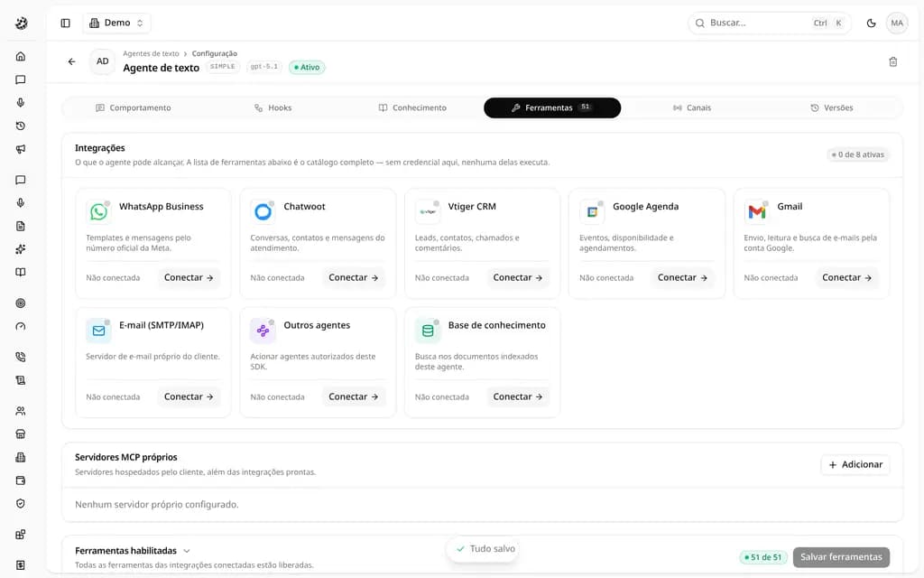Open the users people icon in sidebar
Screen dimensions: 924x578
pos(21,411)
